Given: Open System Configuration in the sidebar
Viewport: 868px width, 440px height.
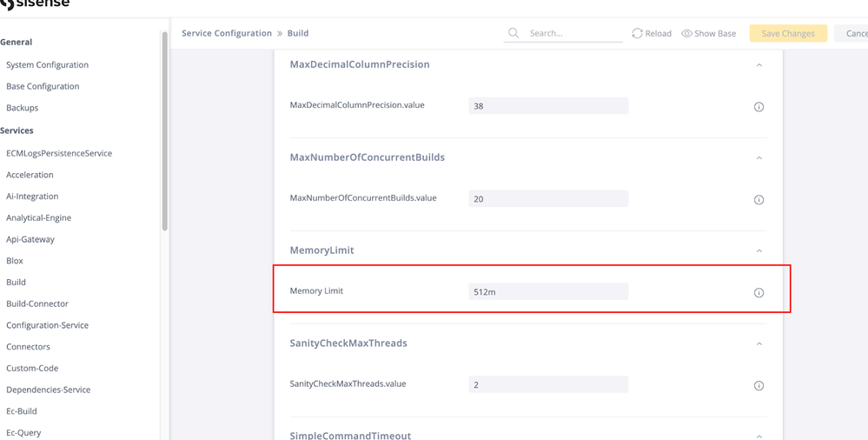Looking at the screenshot, I should (47, 64).
